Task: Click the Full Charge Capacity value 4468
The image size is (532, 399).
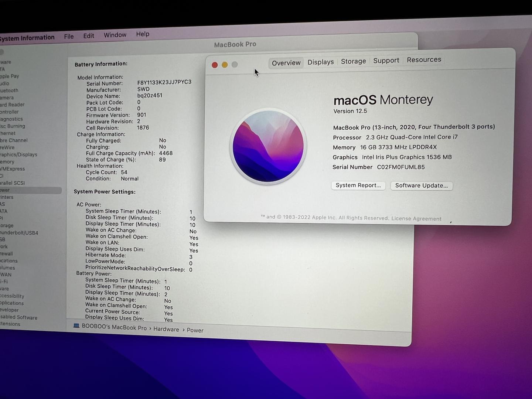Action: 166,153
